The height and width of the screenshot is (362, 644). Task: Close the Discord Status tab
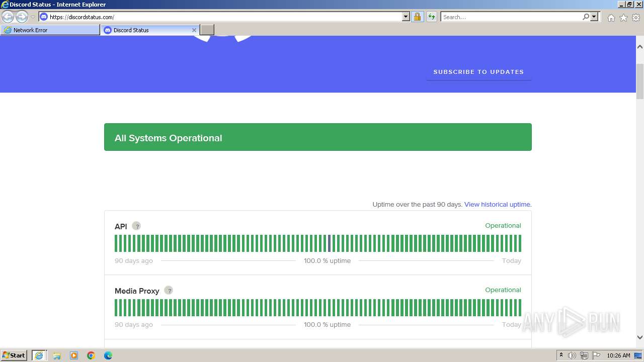pyautogui.click(x=194, y=30)
